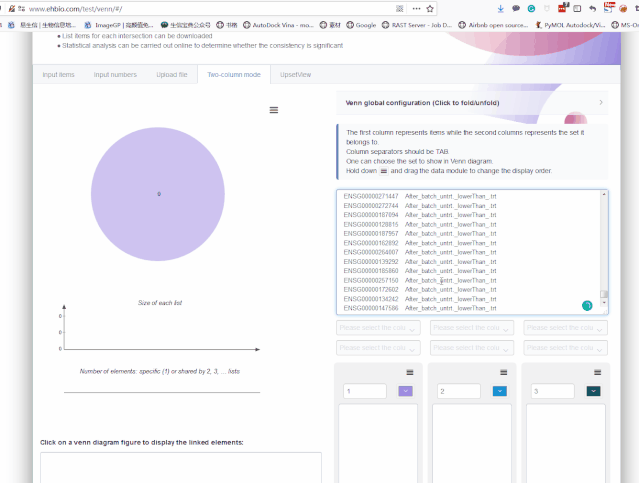Viewport: 639px width, 483px height.
Task: Open purple color picker for list 1
Action: click(405, 391)
